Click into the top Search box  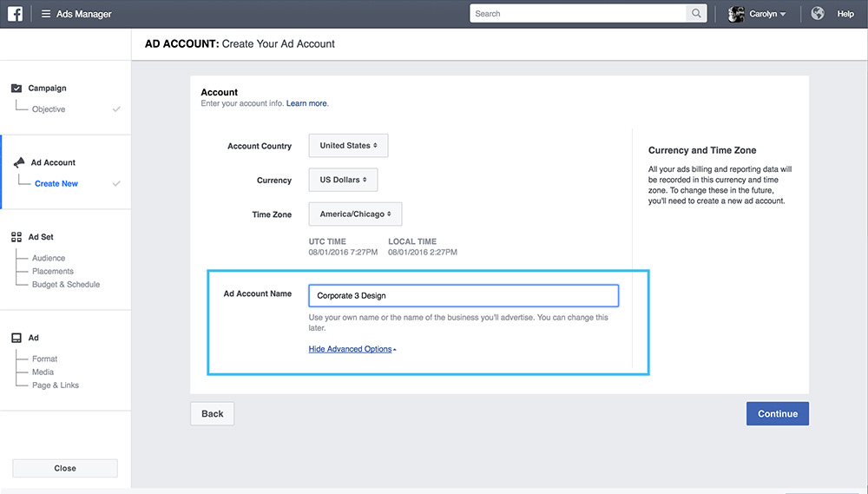point(578,14)
